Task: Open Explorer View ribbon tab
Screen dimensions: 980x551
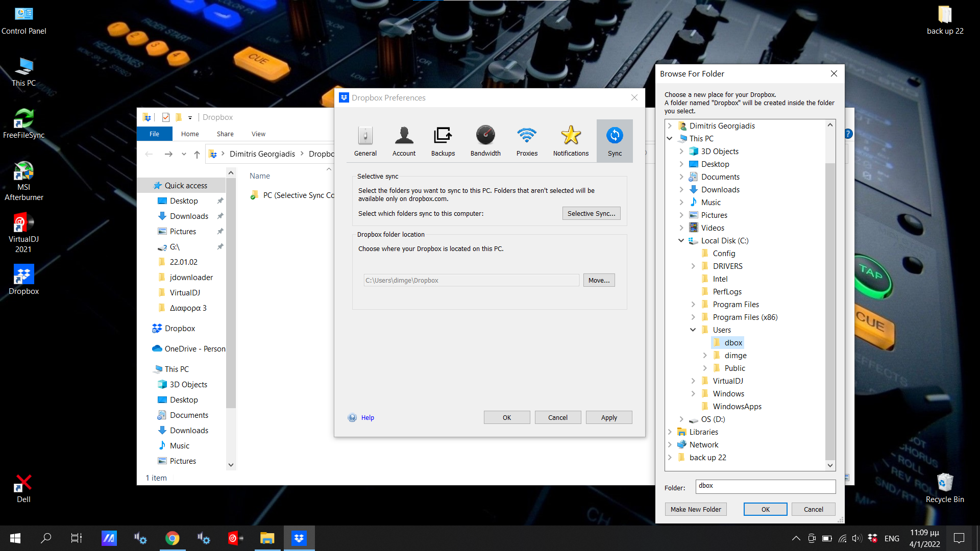Action: click(x=258, y=134)
